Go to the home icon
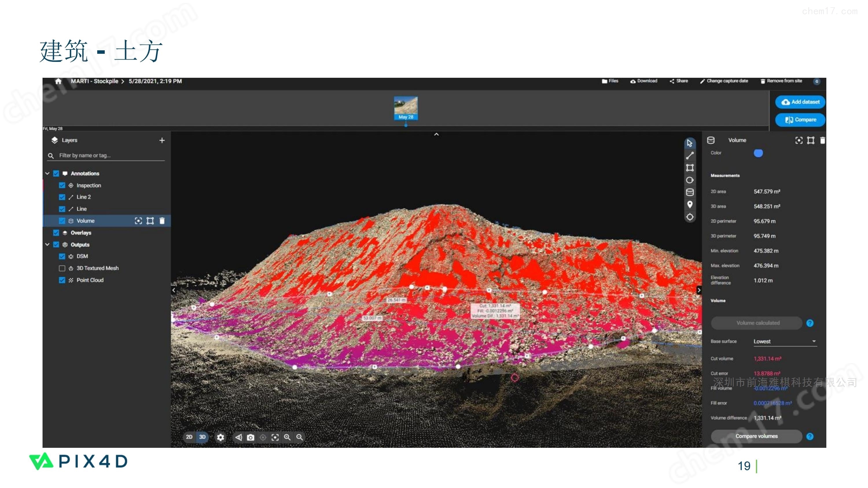 pos(58,81)
